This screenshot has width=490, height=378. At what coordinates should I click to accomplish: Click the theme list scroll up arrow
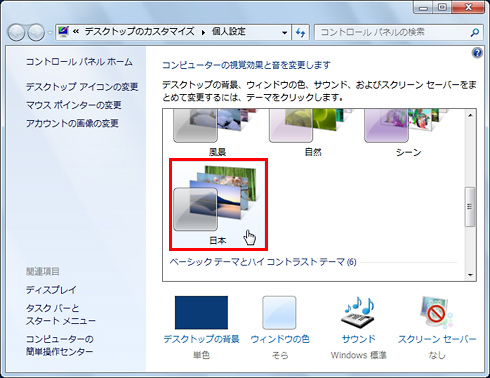tap(470, 115)
